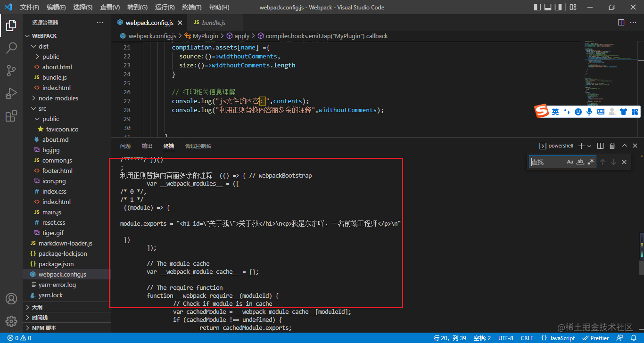
Task: Open Sogou soft keyboard icon
Action: point(601,112)
